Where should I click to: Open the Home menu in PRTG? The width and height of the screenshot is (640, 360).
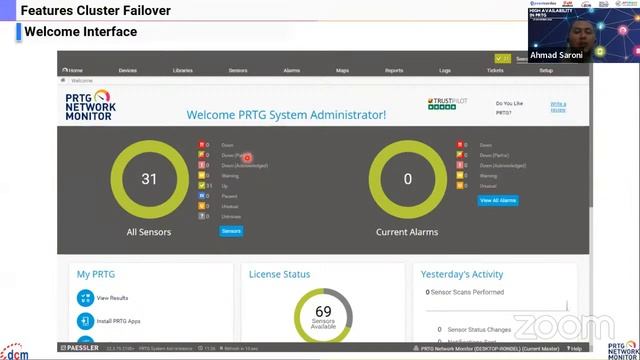[73, 70]
